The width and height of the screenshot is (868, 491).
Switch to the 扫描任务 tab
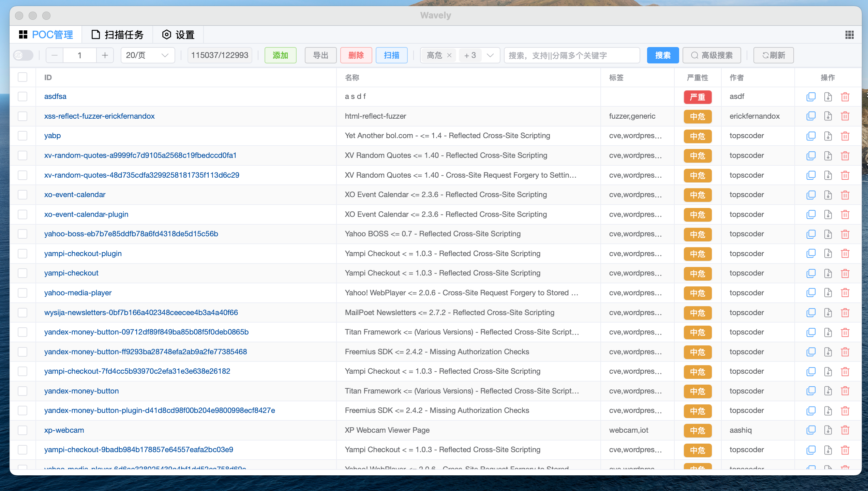tap(118, 35)
